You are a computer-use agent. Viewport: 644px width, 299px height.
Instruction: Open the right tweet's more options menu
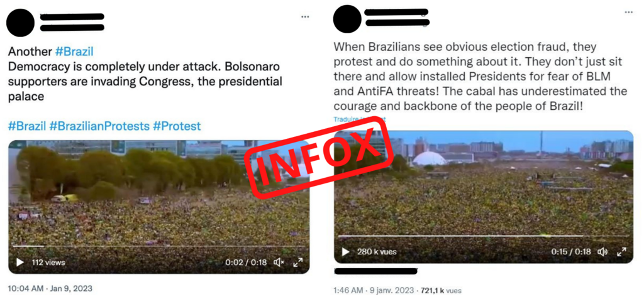pos(629,13)
